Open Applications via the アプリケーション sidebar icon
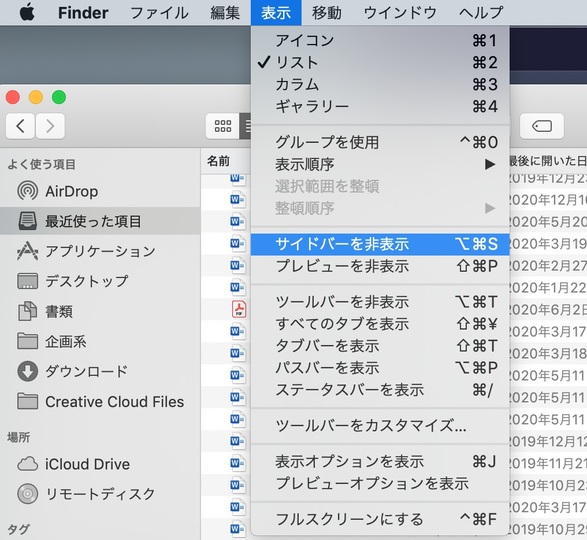This screenshot has width=587, height=540. 27,251
